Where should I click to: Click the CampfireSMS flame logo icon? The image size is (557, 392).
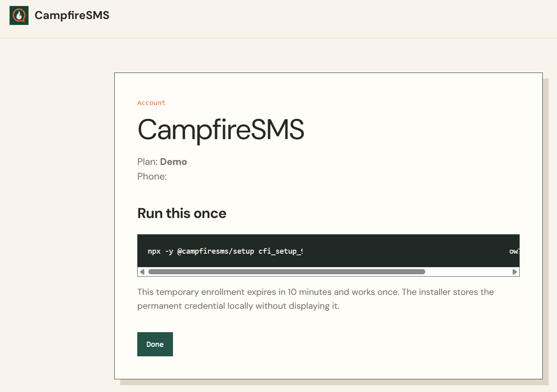click(x=19, y=15)
